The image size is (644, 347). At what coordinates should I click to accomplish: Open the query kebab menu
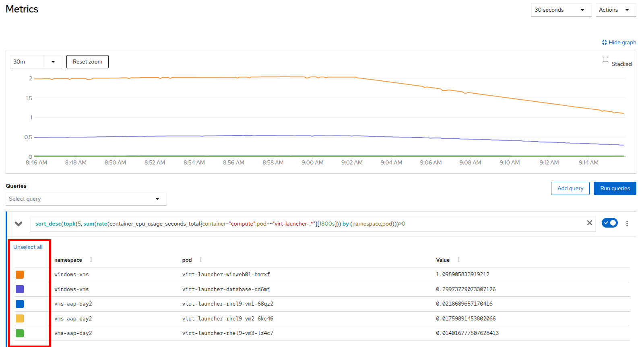(627, 224)
